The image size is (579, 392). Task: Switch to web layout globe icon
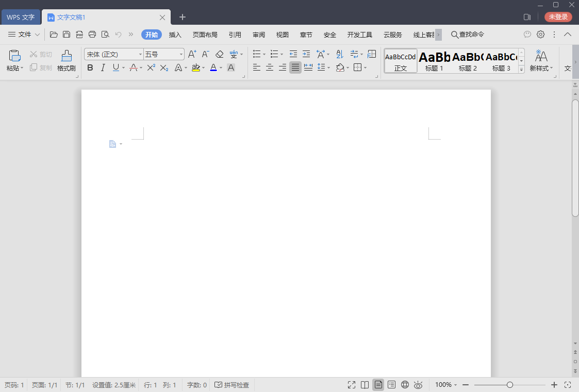[x=405, y=385]
